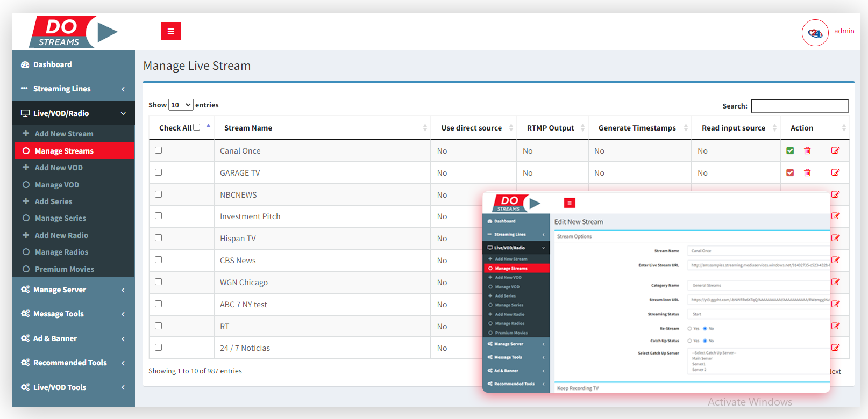Click the Search input field
This screenshot has height=419, width=868.
(x=800, y=106)
